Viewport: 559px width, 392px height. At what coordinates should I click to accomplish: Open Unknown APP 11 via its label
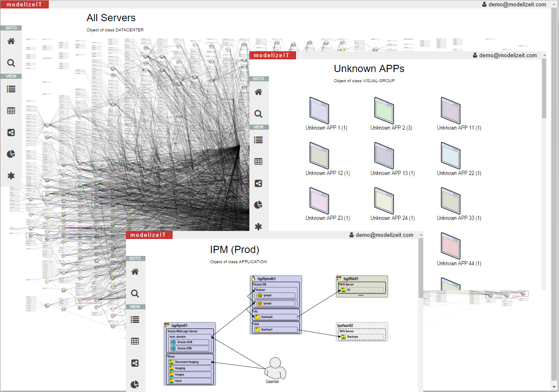458,128
